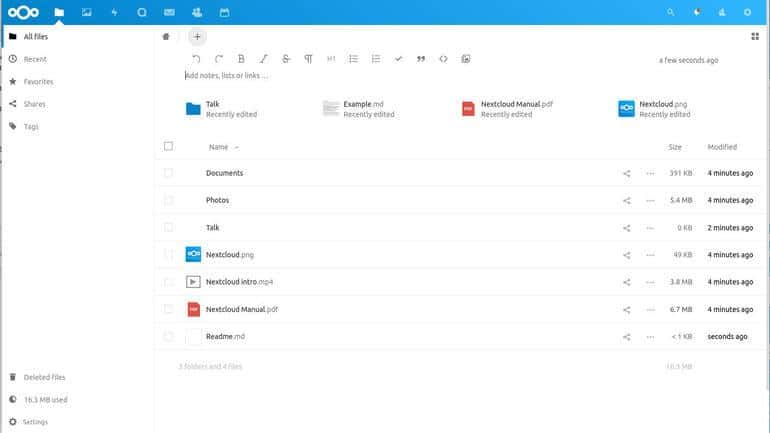770x433 pixels.
Task: Insert a to-do checklist item
Action: 398,59
